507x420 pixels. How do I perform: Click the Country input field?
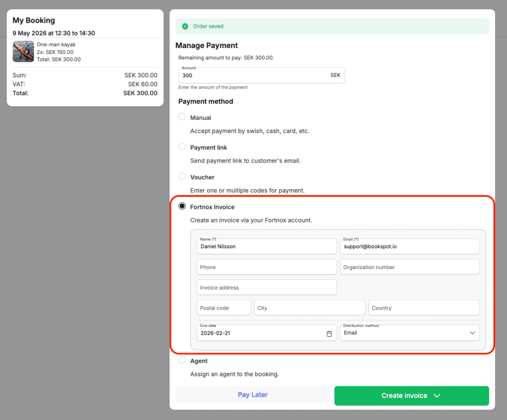[x=424, y=308]
